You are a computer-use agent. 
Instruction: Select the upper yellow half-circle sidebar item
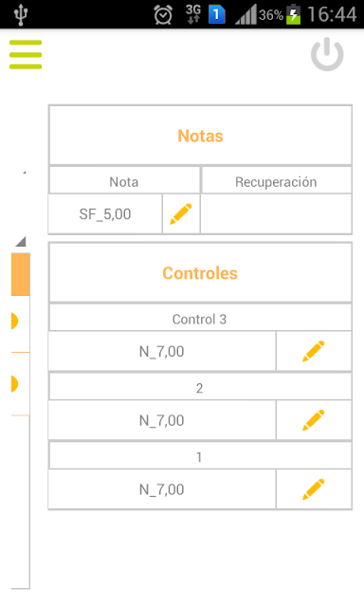click(x=15, y=321)
